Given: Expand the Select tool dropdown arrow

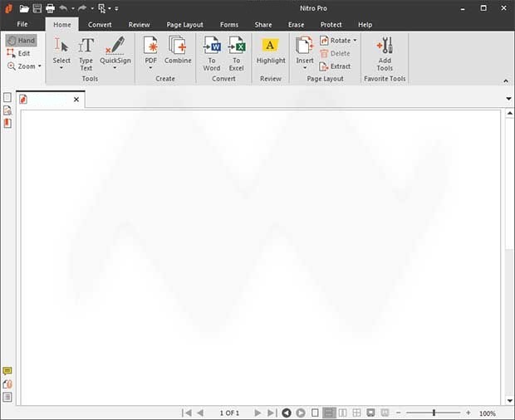Looking at the screenshot, I should pyautogui.click(x=61, y=68).
